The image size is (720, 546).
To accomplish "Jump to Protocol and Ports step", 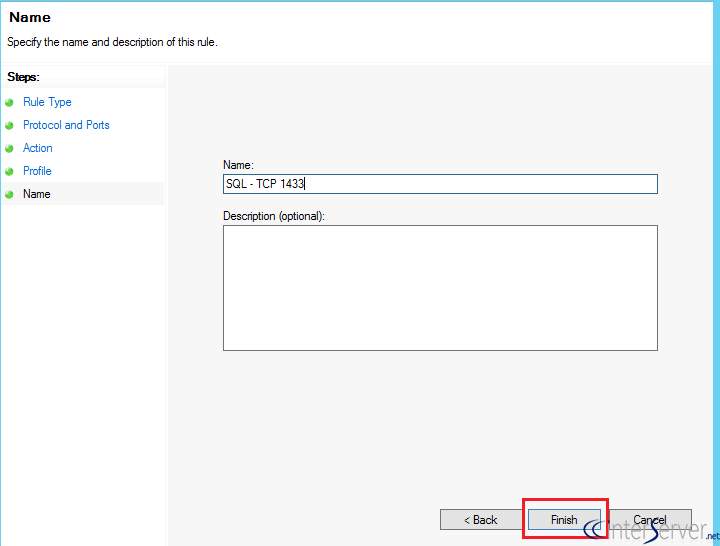I will pos(66,125).
